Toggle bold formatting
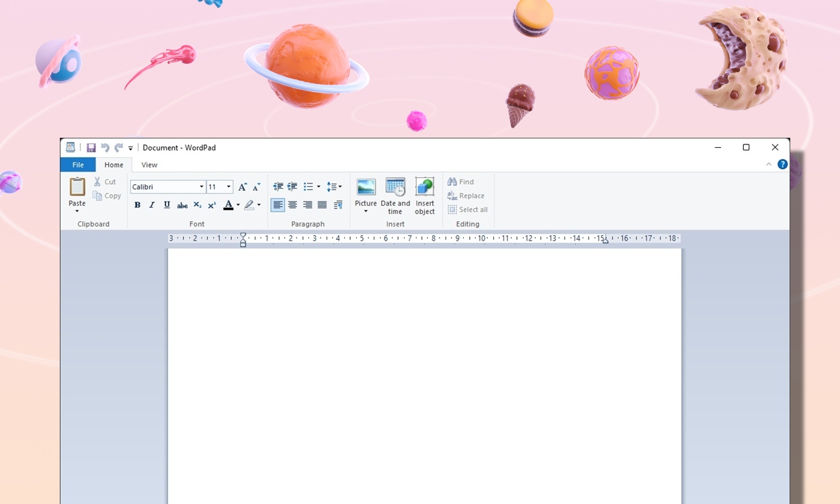This screenshot has width=840, height=504. click(x=137, y=205)
